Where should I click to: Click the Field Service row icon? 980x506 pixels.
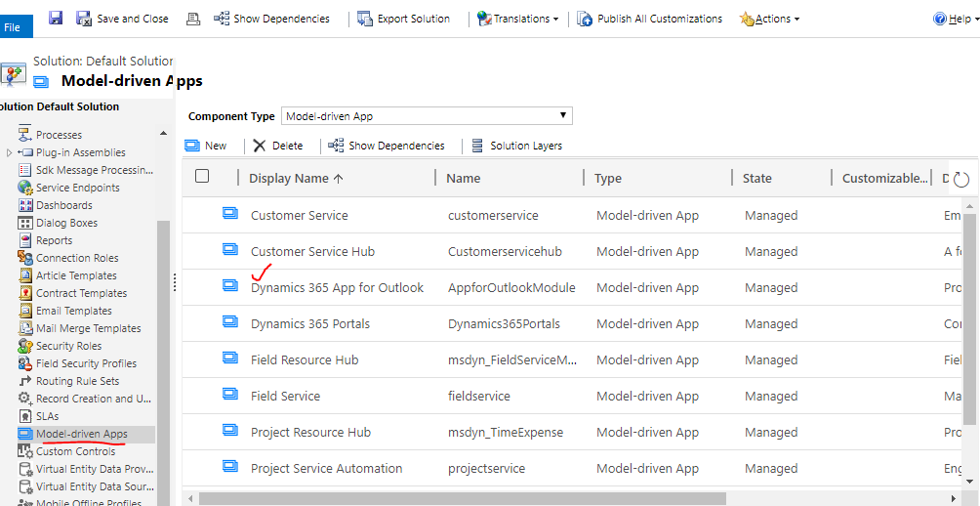(x=230, y=395)
